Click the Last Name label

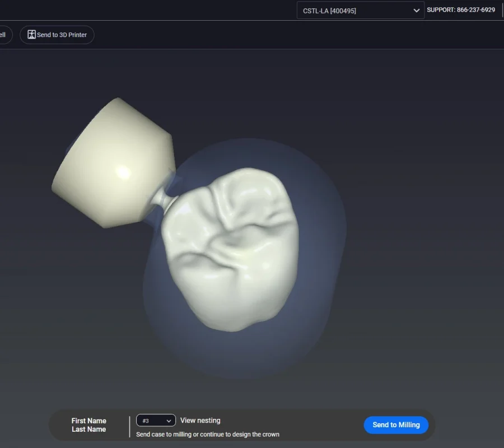pyautogui.click(x=88, y=430)
